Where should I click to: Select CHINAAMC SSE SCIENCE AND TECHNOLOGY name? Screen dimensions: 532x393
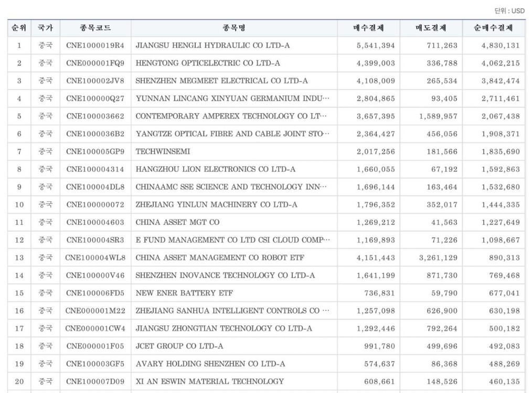pyautogui.click(x=231, y=187)
